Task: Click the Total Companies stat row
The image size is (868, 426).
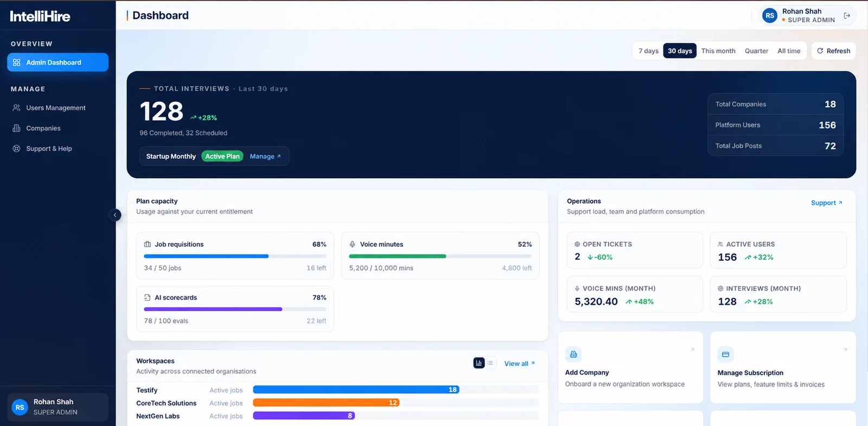Action: (775, 104)
